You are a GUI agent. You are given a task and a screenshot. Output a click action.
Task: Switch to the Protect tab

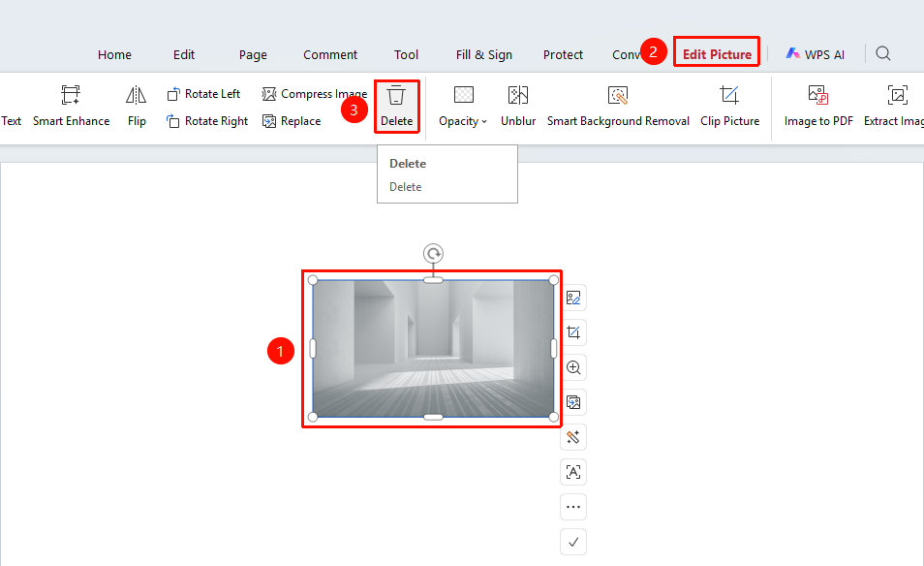563,55
